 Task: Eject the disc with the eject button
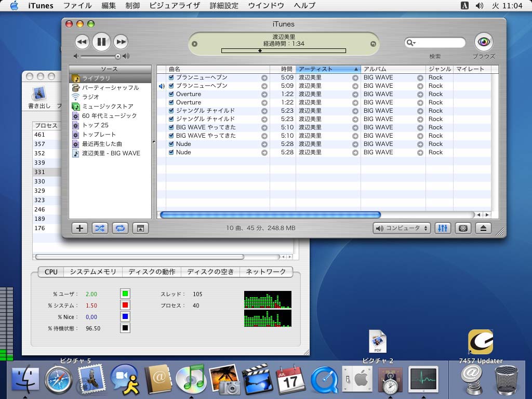484,229
